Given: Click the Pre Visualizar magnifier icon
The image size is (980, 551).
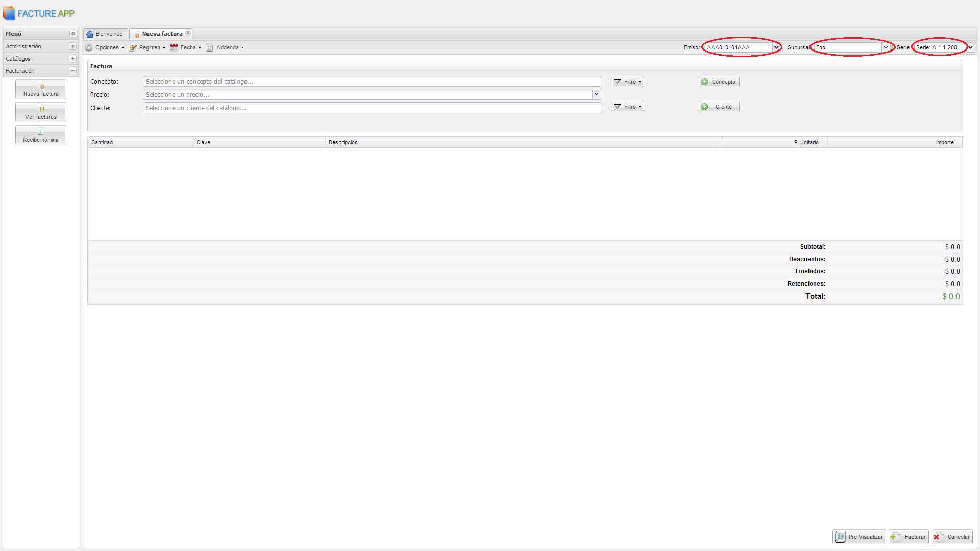Looking at the screenshot, I should pos(840,537).
